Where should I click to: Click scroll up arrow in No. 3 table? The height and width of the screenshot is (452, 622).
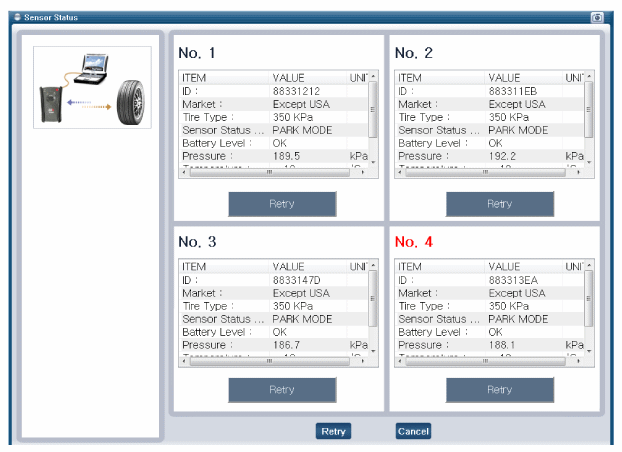click(373, 265)
